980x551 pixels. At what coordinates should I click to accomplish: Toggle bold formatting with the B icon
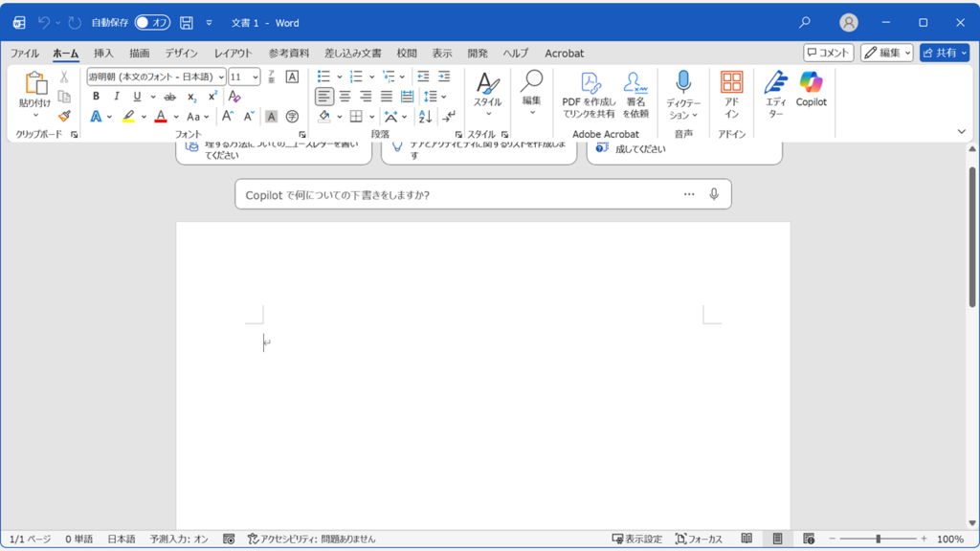tap(96, 97)
